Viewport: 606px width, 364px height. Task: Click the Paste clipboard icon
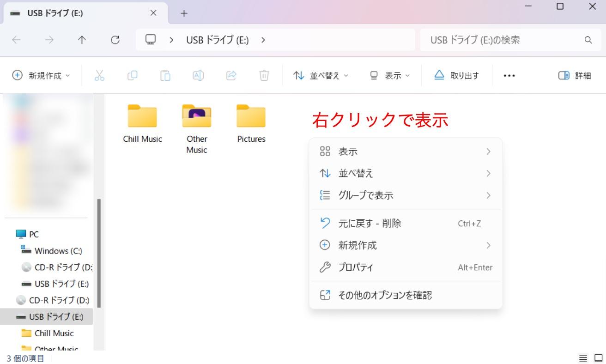point(165,75)
